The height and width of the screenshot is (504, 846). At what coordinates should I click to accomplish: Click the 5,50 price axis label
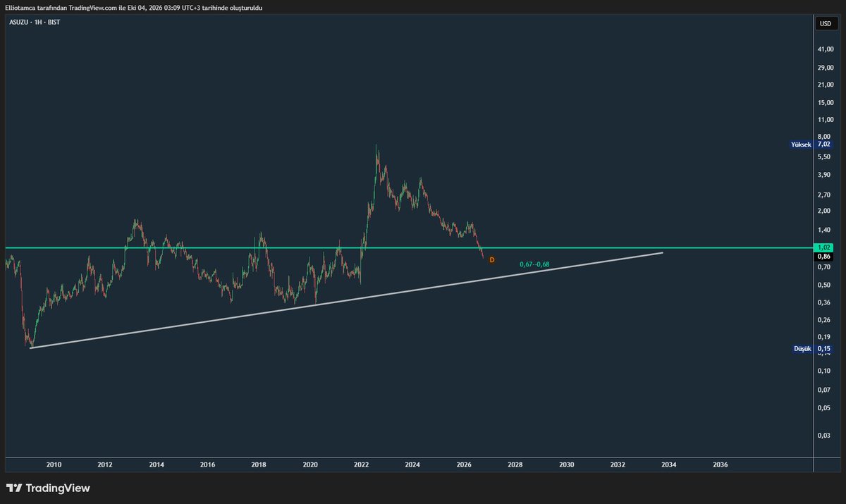[824, 156]
